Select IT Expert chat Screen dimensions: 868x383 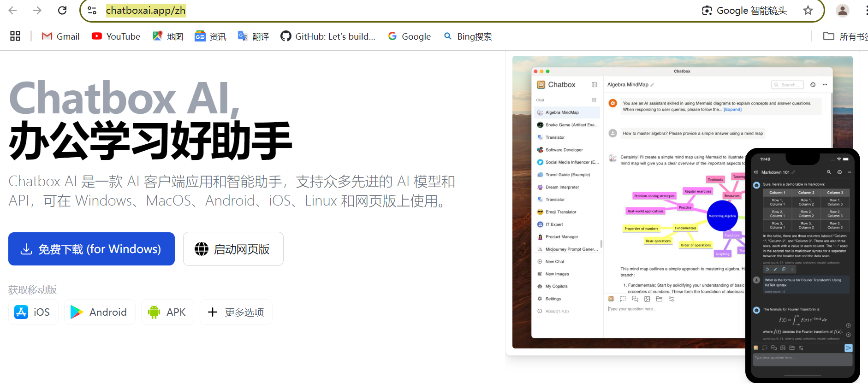click(x=567, y=224)
